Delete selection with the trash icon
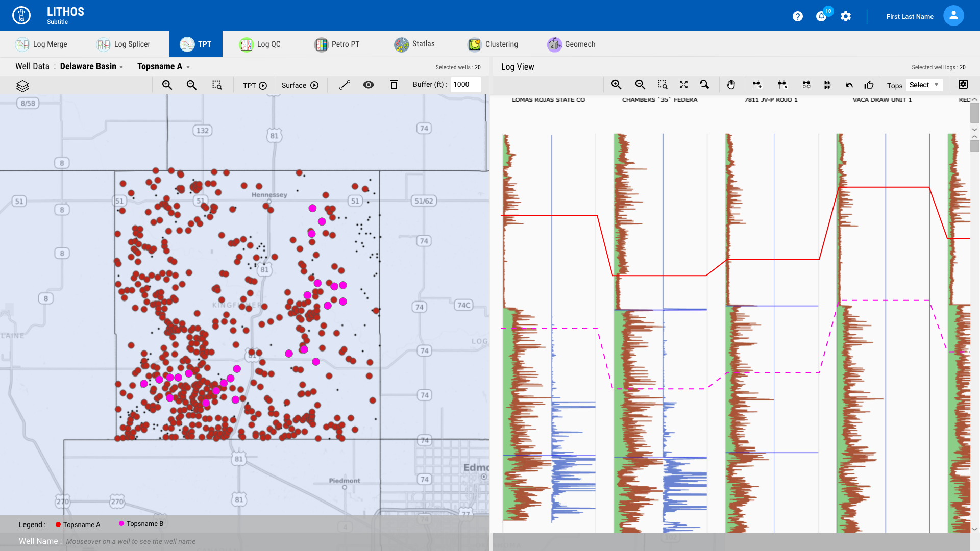This screenshot has width=980, height=551. (394, 85)
